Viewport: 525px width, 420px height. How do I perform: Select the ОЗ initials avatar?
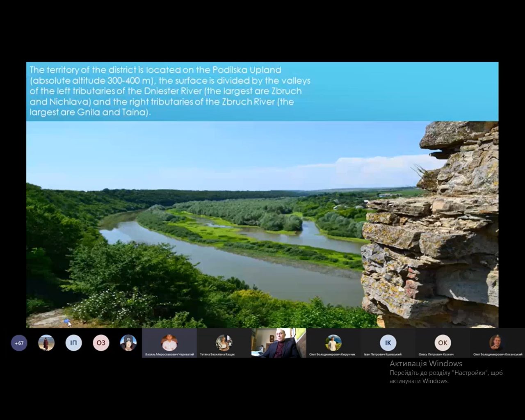click(101, 343)
